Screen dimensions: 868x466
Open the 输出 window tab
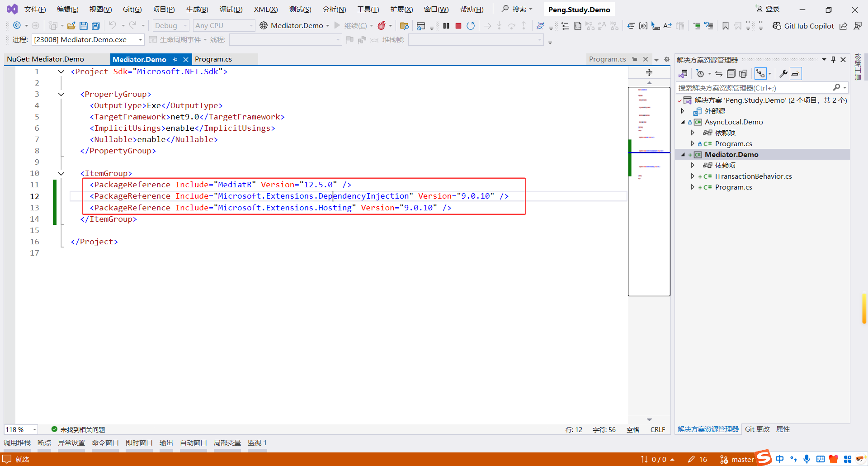[166, 443]
